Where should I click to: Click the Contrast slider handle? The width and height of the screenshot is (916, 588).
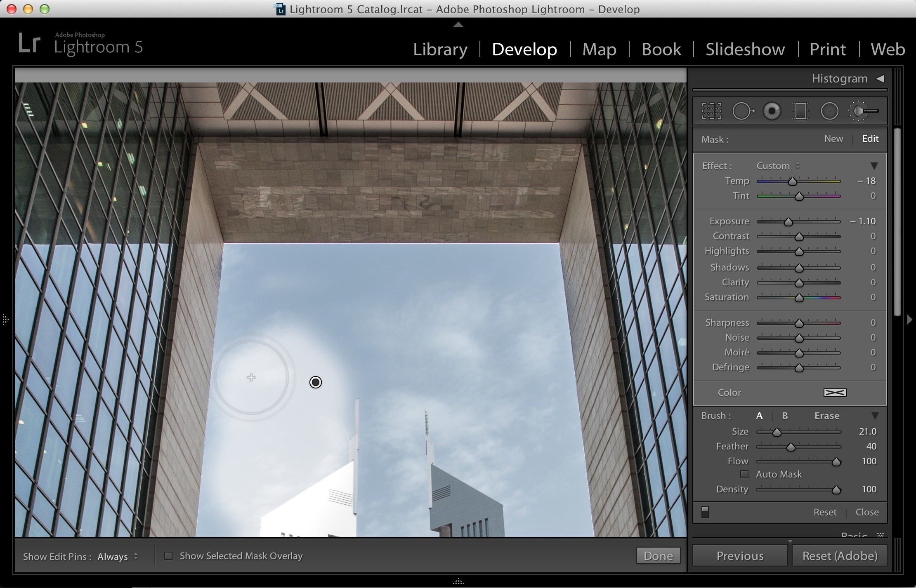(799, 237)
